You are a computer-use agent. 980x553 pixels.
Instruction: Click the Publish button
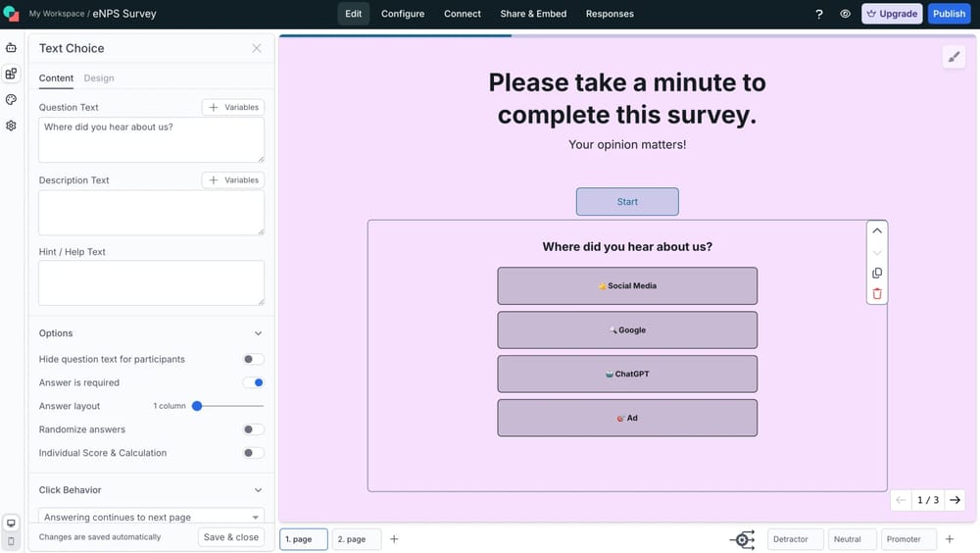(x=949, y=14)
